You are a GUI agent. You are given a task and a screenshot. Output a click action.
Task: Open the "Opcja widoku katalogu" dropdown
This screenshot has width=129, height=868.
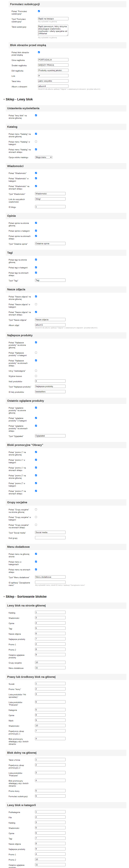point(44,157)
